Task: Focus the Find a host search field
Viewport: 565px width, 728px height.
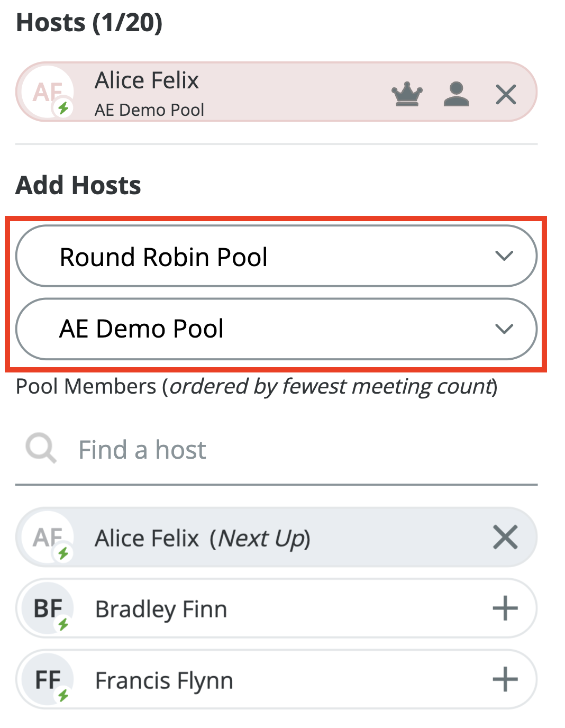Action: 296,450
